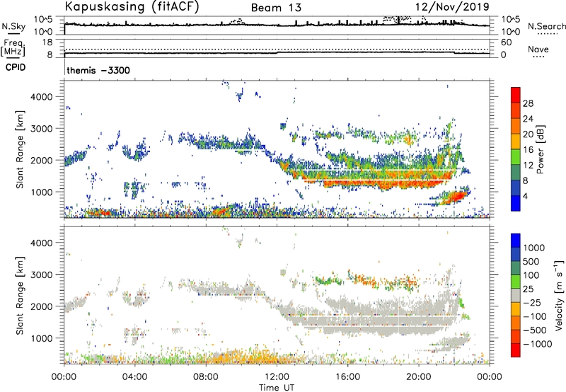566x392 pixels.
Task: Click the "Slant Range [km]" label of power panel
Action: [20, 149]
